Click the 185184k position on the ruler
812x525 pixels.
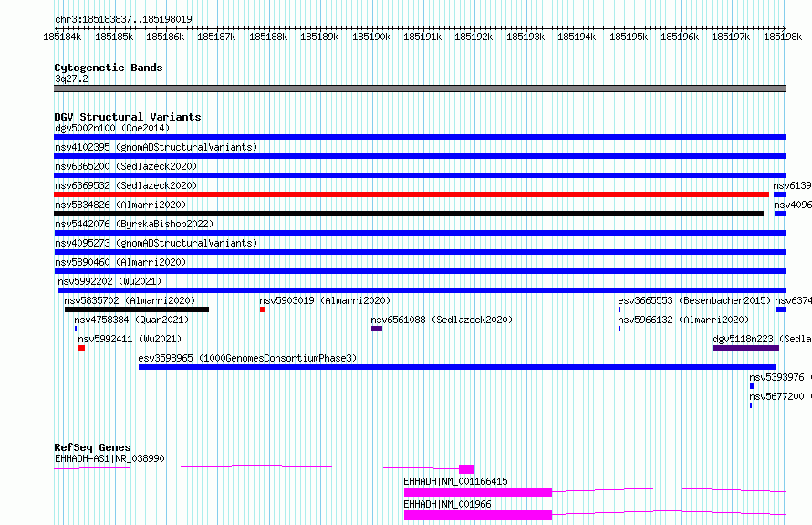pos(62,37)
